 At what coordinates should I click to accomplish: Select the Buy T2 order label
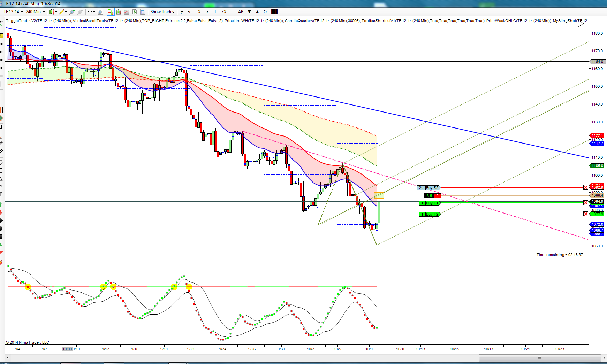(430, 214)
